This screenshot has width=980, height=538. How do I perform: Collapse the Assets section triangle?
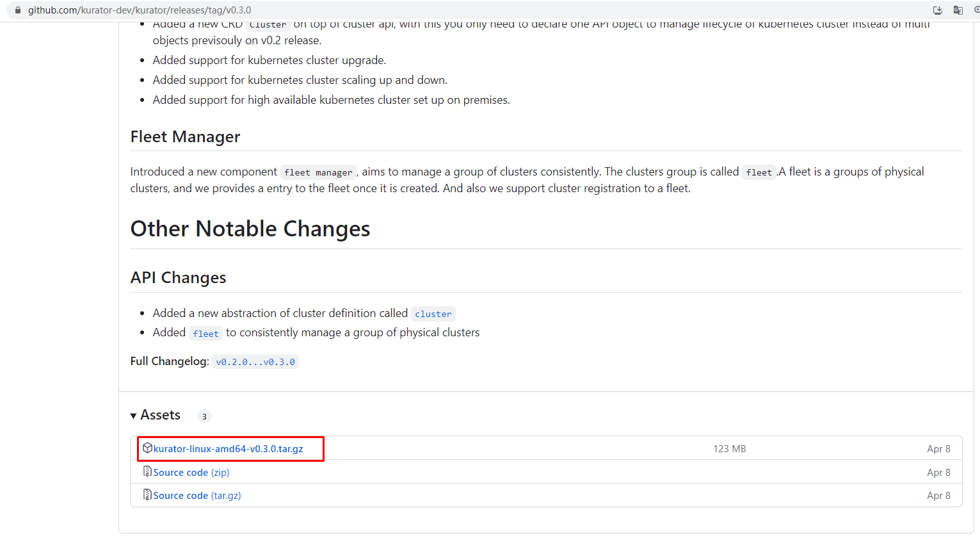(x=134, y=416)
